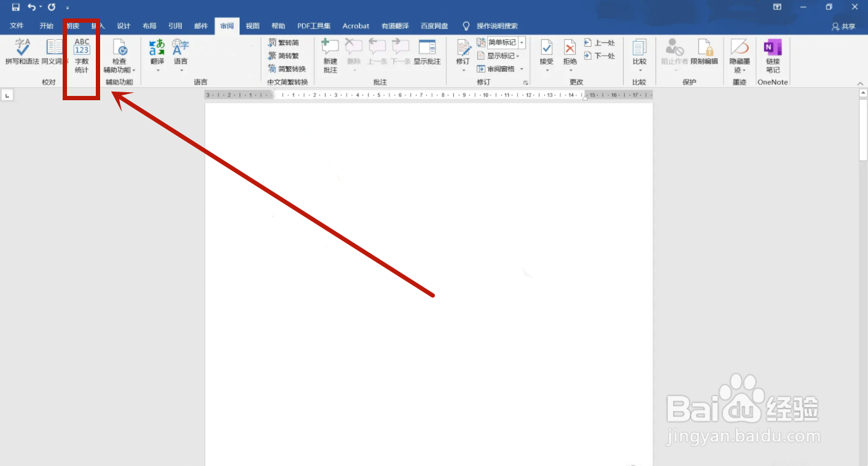Open the Undo history dropdown arrow
Image resolution: width=868 pixels, height=466 pixels.
(x=41, y=7)
